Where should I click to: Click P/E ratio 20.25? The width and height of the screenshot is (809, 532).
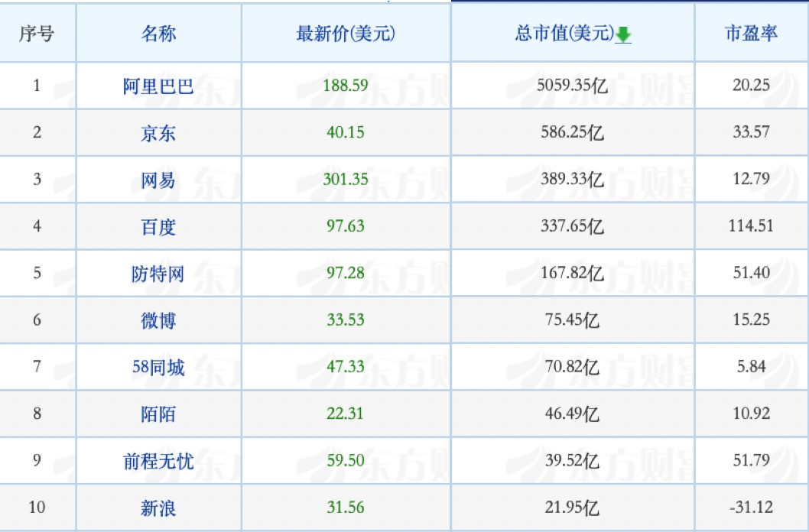(x=751, y=85)
